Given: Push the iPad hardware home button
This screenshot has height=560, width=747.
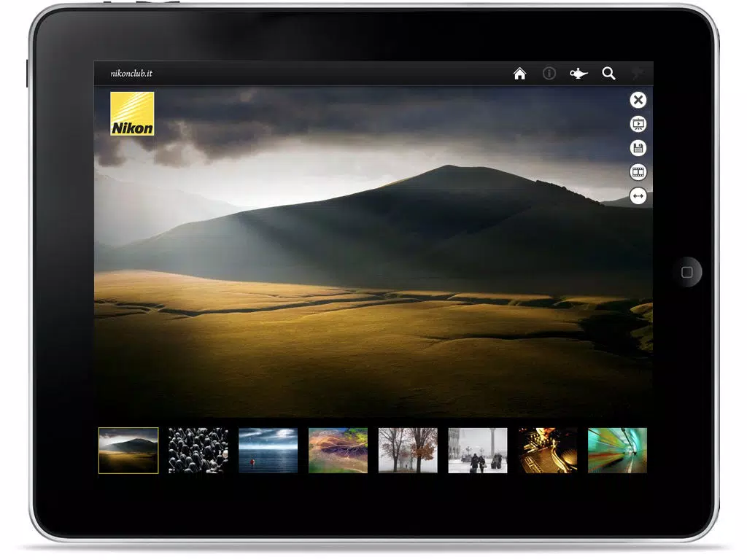Looking at the screenshot, I should pyautogui.click(x=687, y=273).
